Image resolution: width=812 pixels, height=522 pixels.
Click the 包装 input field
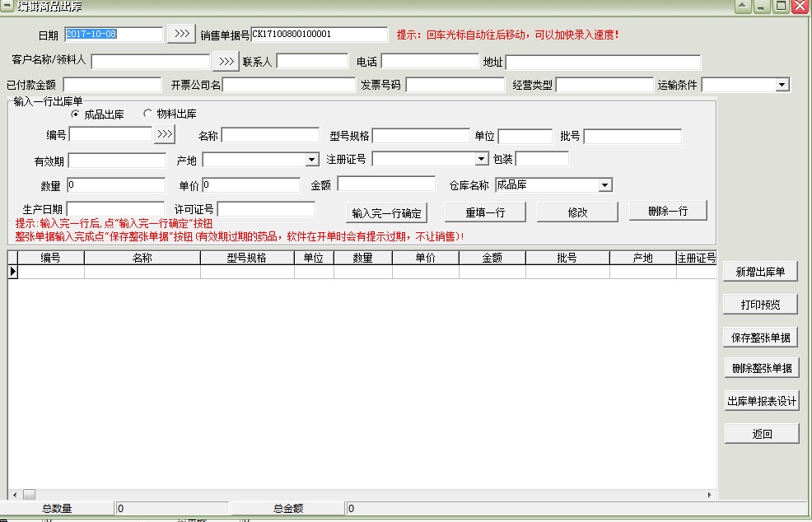point(542,159)
